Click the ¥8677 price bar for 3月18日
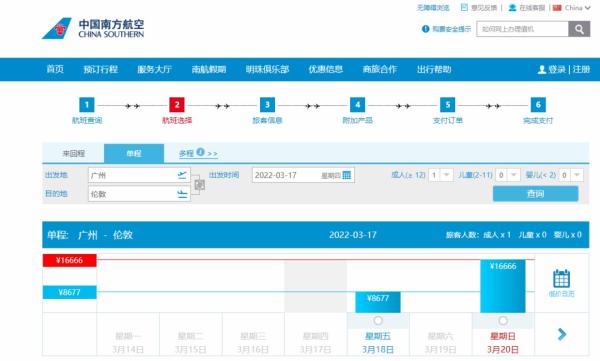 tap(378, 302)
